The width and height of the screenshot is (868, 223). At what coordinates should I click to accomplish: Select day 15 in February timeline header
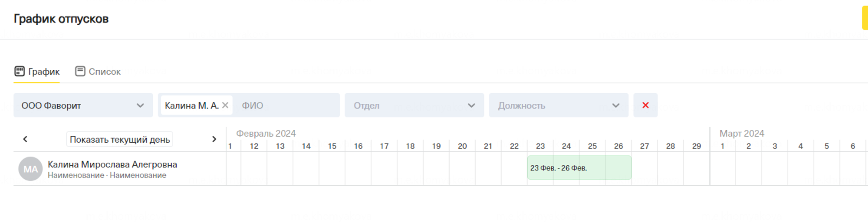332,146
